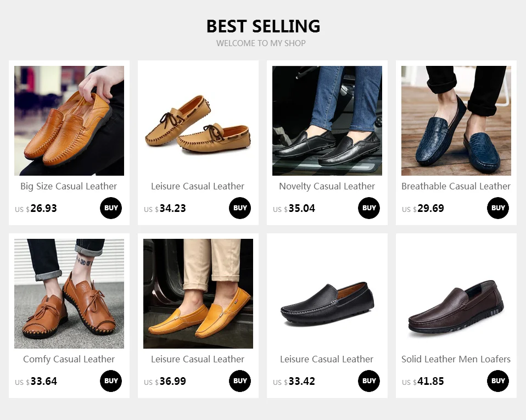Open the hand-held tan loafers photo
The width and height of the screenshot is (526, 420).
pos(69,121)
